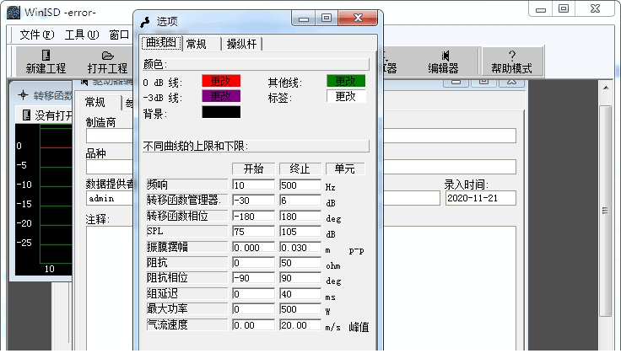Click the 打开工程 toolbar button

107,62
